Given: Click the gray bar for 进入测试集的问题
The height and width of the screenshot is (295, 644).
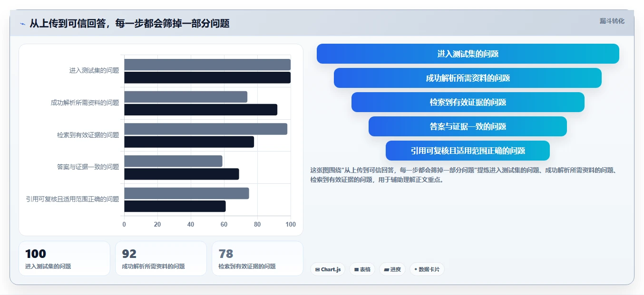Looking at the screenshot, I should (207, 65).
